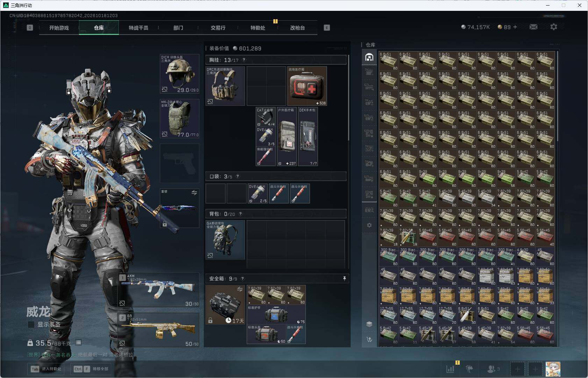The width and height of the screenshot is (588, 378).
Task: Click the player avatar in bottom right
Action: point(553,369)
